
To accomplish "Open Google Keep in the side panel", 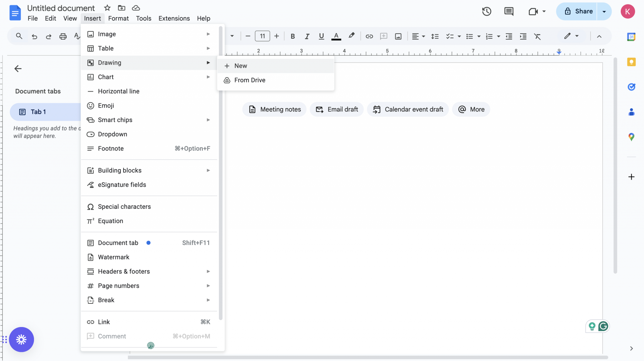I will [x=631, y=62].
